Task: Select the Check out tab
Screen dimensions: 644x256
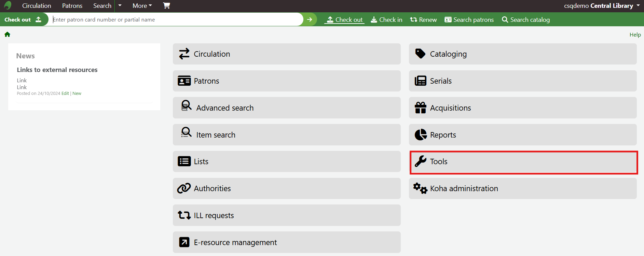Action: (344, 19)
